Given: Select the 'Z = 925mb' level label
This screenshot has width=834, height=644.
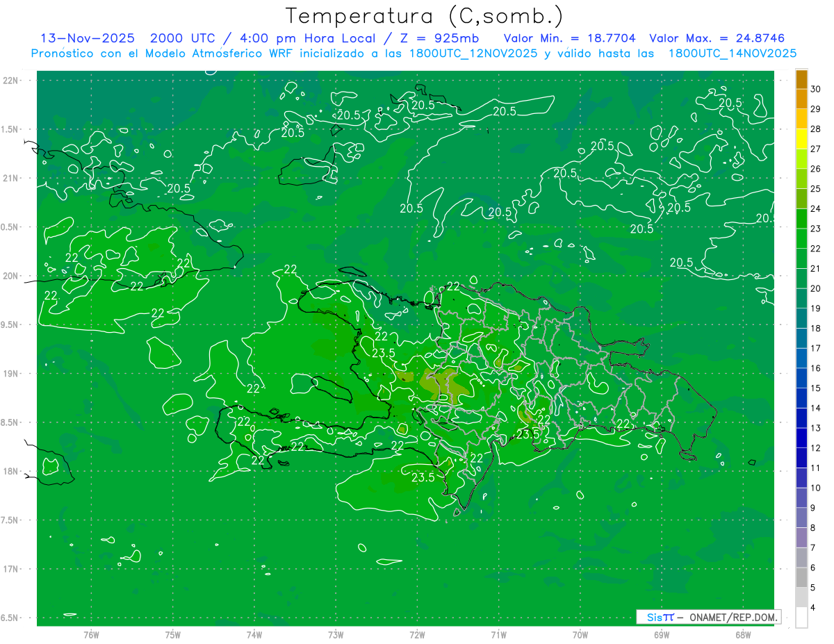Looking at the screenshot, I should pos(439,38).
